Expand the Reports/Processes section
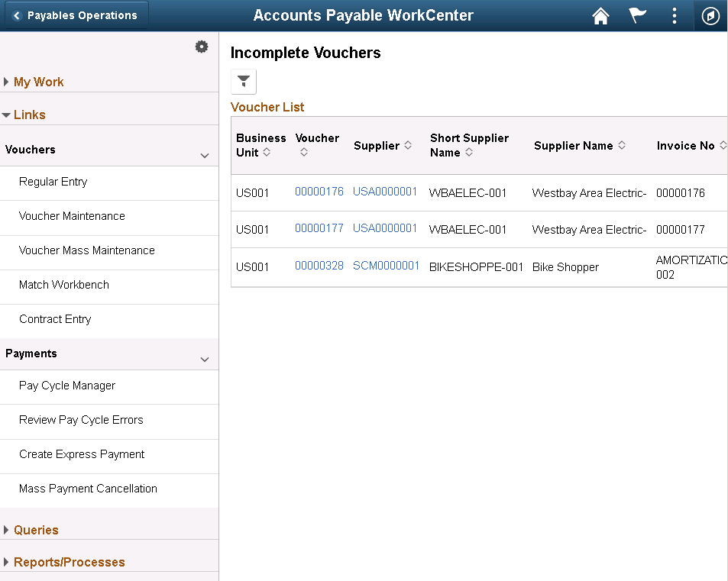Viewport: 728px width, 581px height. (69, 562)
